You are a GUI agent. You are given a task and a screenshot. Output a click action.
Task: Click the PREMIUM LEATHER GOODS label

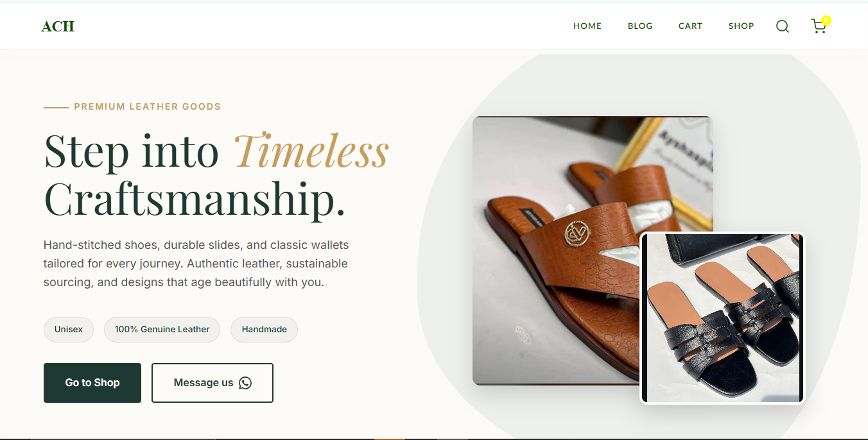[x=147, y=106]
